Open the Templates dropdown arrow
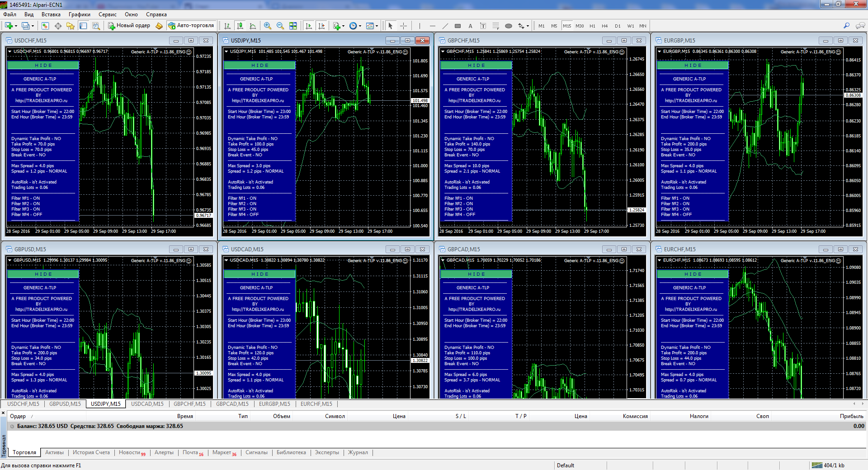 pyautogui.click(x=377, y=26)
